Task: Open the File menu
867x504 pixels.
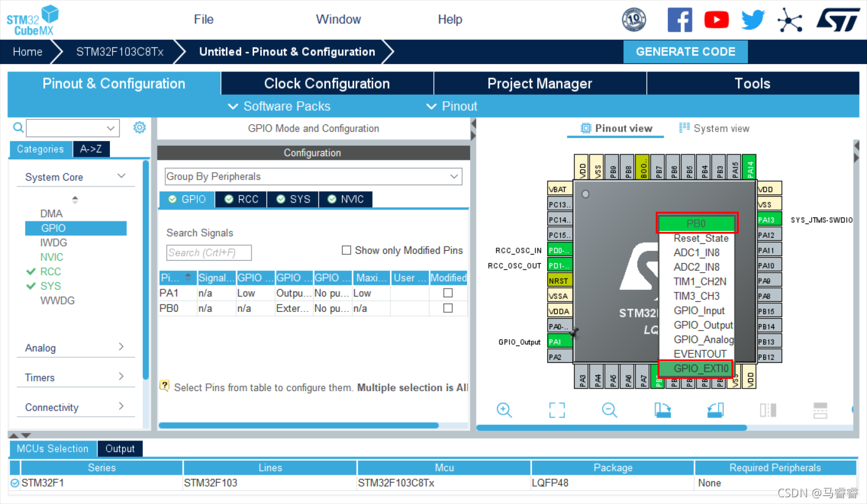Action: click(204, 19)
